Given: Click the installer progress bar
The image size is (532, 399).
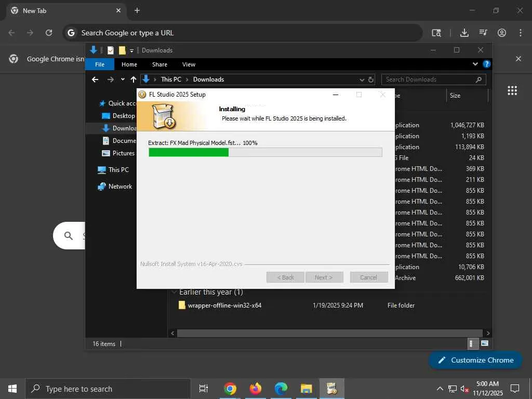Looking at the screenshot, I should click(x=265, y=152).
